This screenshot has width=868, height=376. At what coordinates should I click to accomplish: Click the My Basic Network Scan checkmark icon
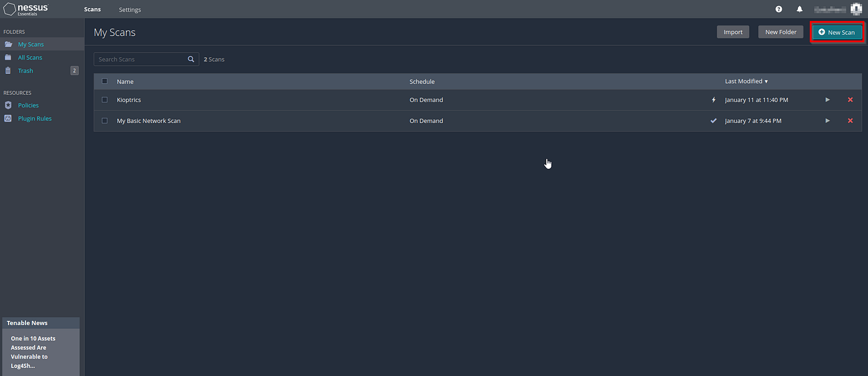714,121
